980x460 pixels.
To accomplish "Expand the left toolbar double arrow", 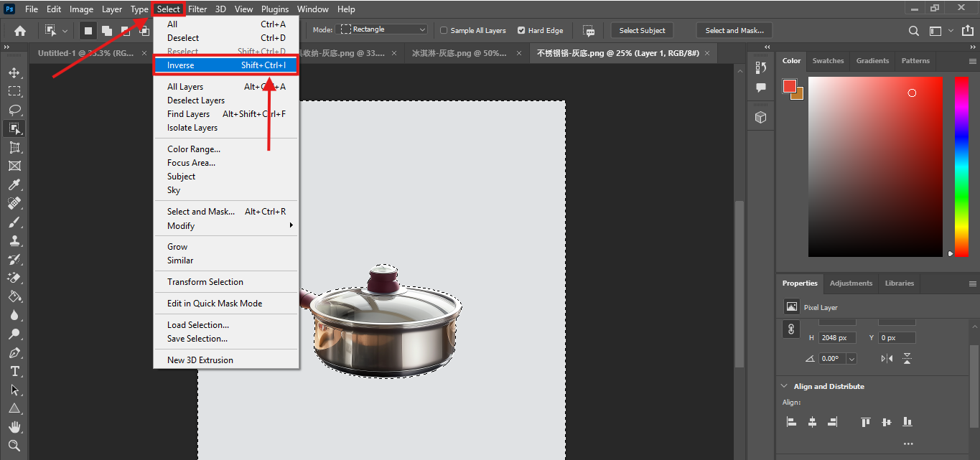I will tap(6, 47).
